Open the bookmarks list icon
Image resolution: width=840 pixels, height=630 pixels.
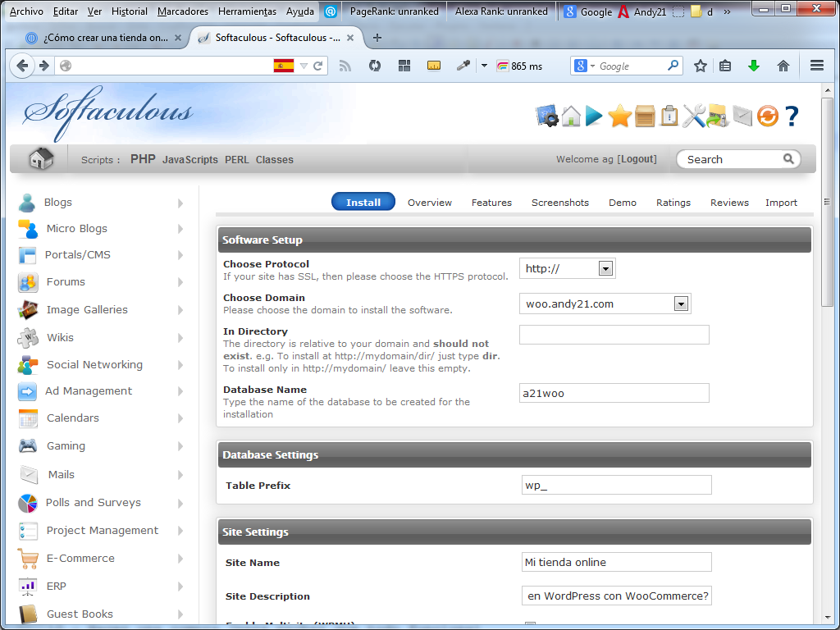[725, 66]
